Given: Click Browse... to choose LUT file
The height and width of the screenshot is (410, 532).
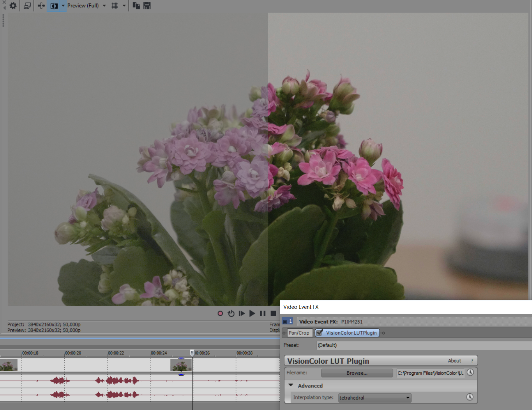Looking at the screenshot, I should [357, 373].
